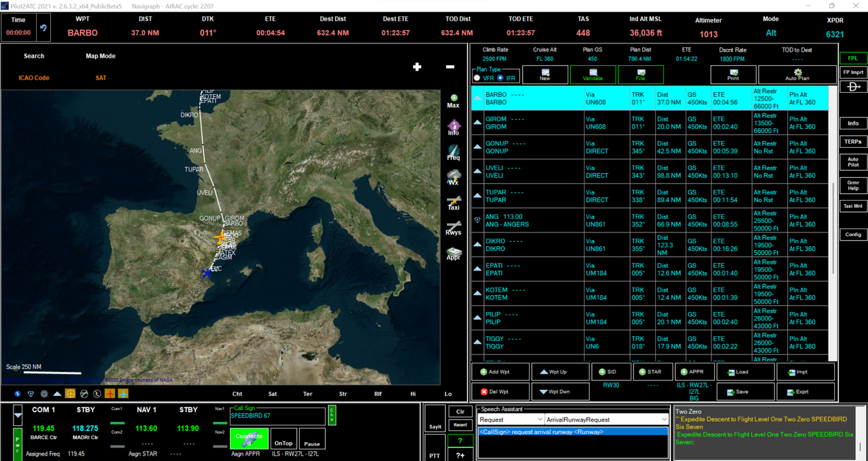Click the Load flight plan button
868x461 pixels.
[x=745, y=372]
